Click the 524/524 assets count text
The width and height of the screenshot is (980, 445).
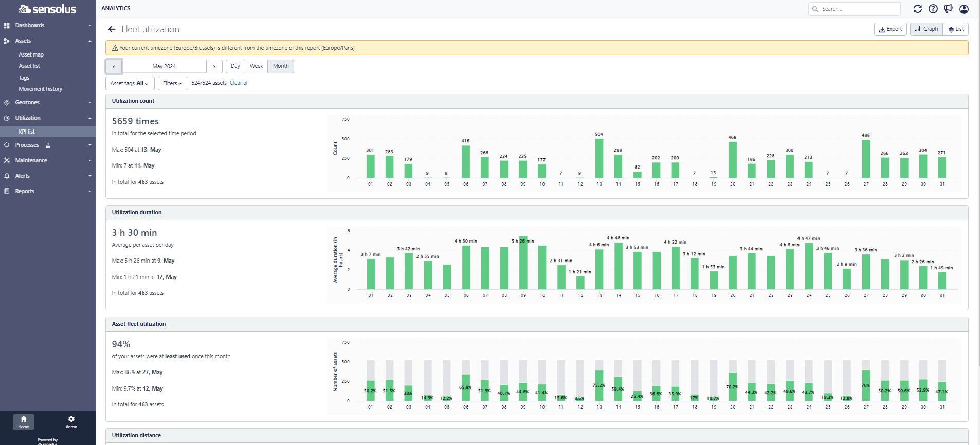click(209, 83)
